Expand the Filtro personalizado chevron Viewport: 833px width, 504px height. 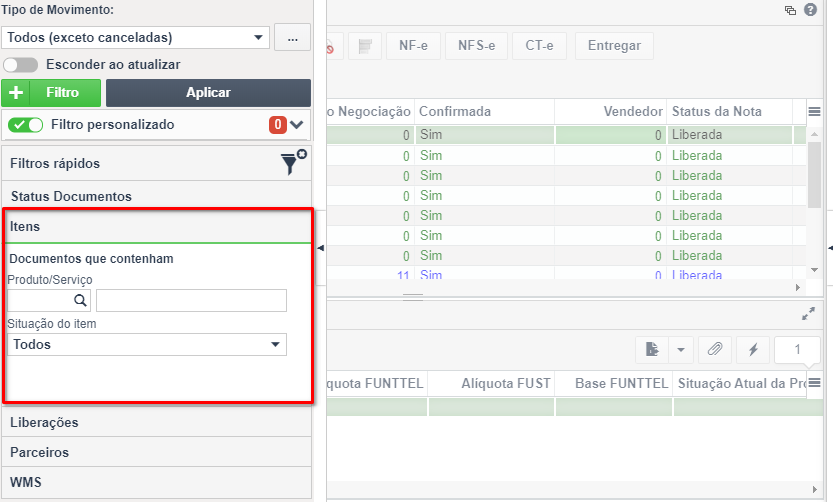296,125
